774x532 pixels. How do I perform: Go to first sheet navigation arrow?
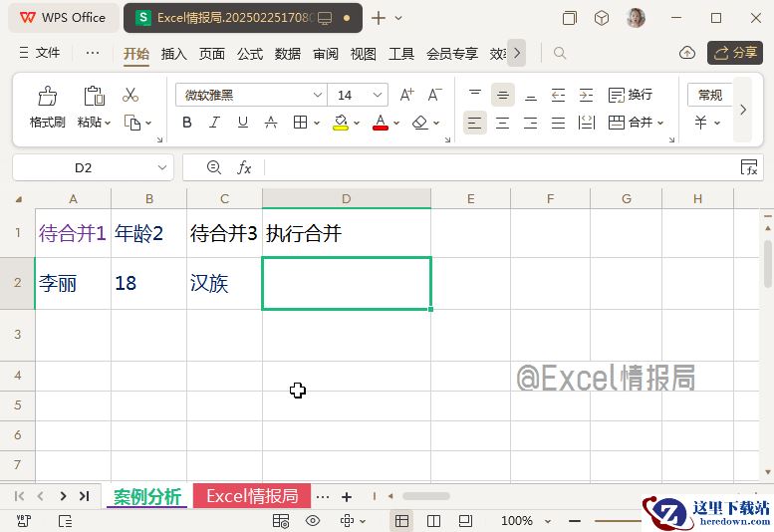click(x=19, y=496)
